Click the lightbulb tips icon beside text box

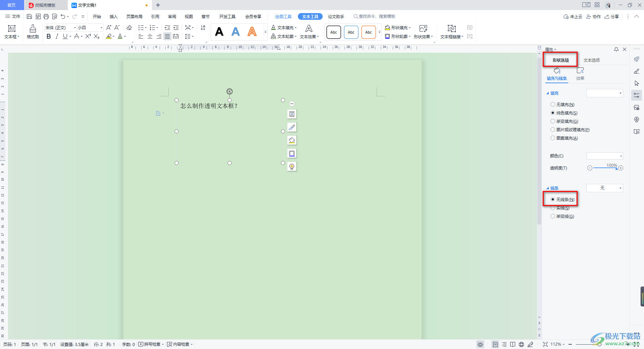[x=292, y=166]
